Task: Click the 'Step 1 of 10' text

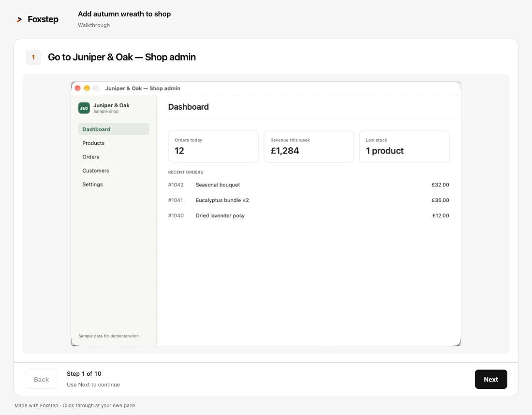Action: (84, 373)
